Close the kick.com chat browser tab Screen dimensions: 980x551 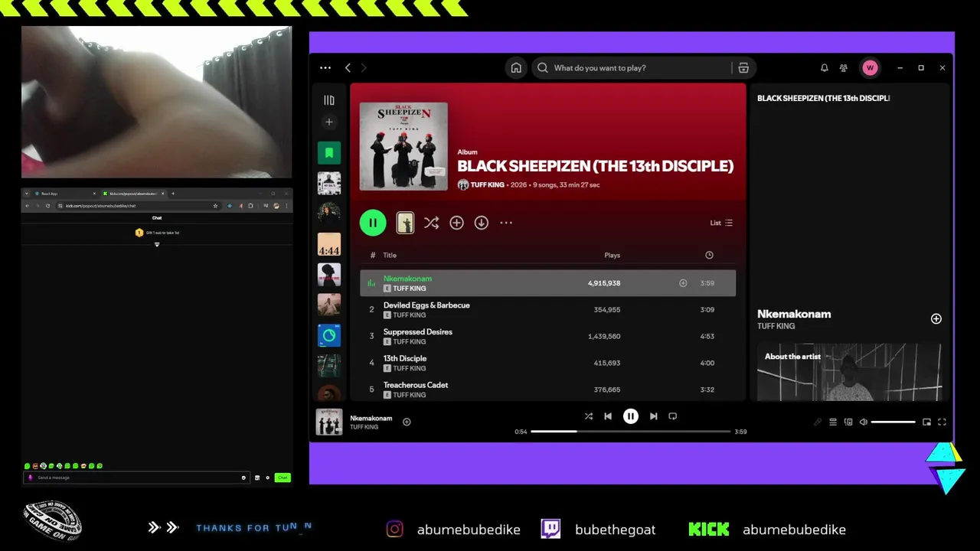[162, 194]
